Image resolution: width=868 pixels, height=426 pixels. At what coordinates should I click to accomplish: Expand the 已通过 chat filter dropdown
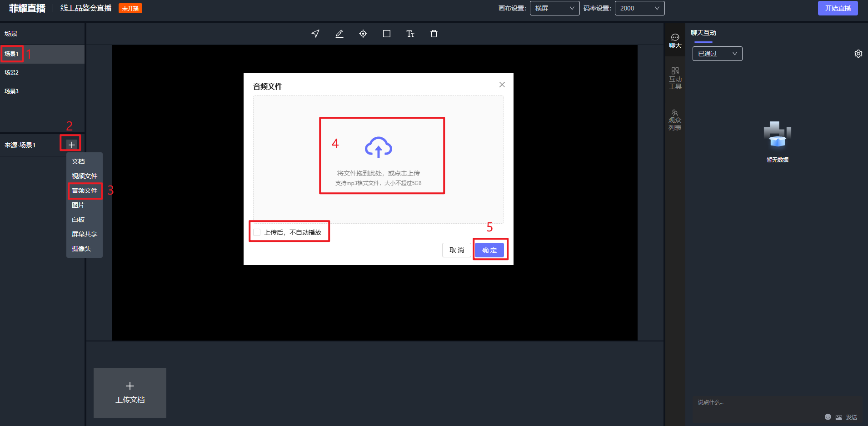pos(717,54)
